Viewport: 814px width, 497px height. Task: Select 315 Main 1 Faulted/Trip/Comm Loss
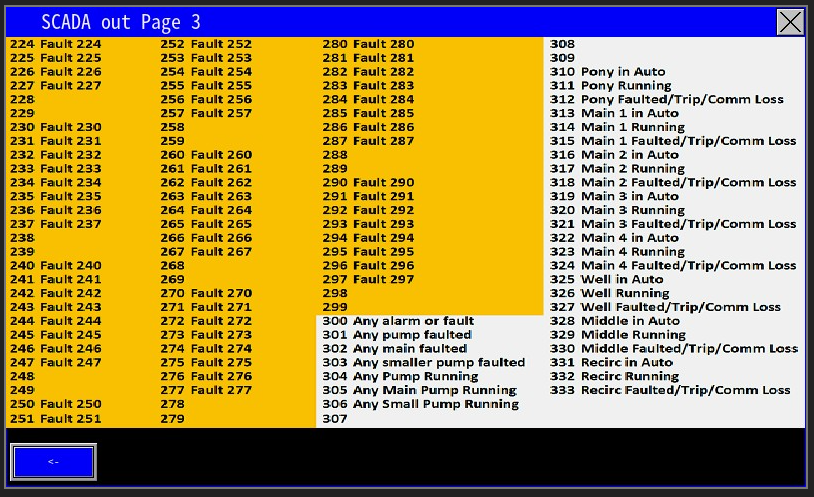pyautogui.click(x=673, y=141)
